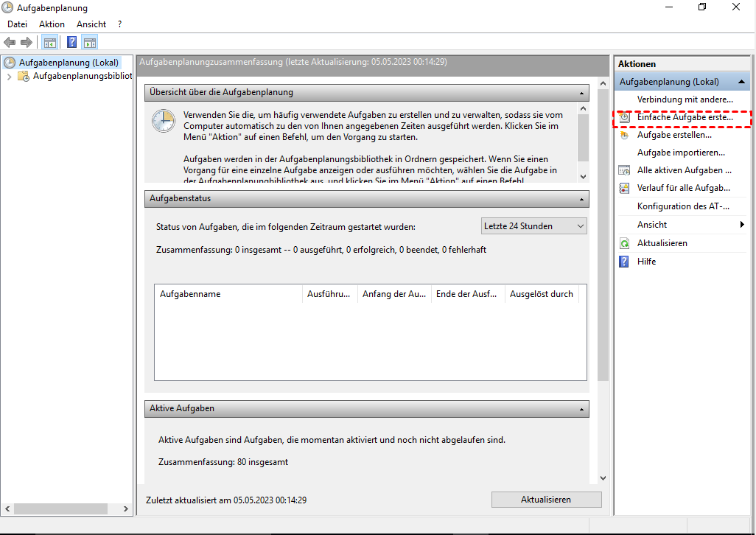Open Einfache Aufgabe erstellen wizard

(685, 118)
